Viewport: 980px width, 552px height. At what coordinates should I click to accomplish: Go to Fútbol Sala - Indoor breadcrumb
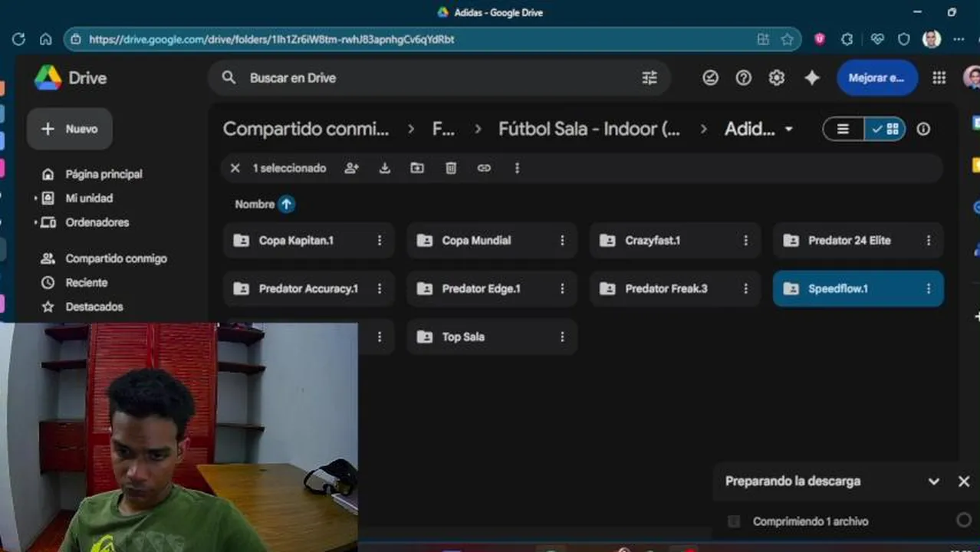click(589, 129)
